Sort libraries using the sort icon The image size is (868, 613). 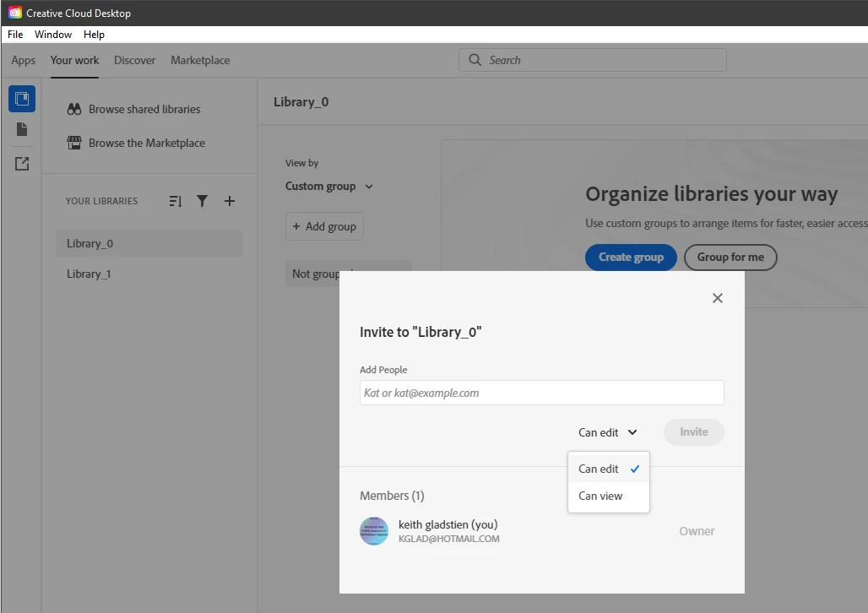click(176, 201)
